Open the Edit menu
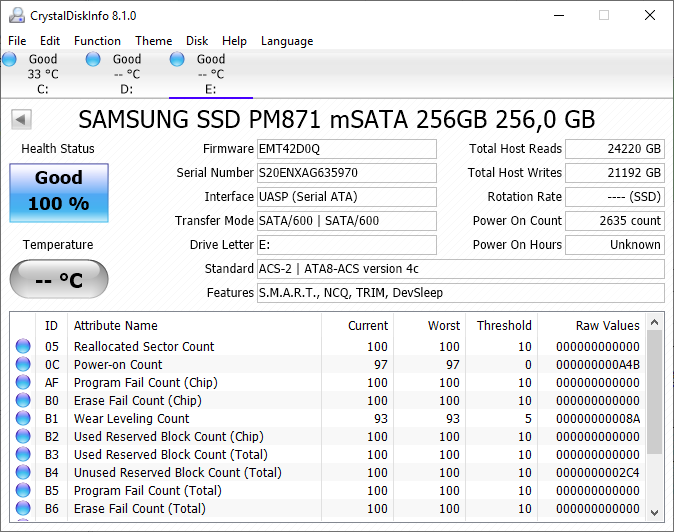The image size is (674, 532). tap(50, 41)
